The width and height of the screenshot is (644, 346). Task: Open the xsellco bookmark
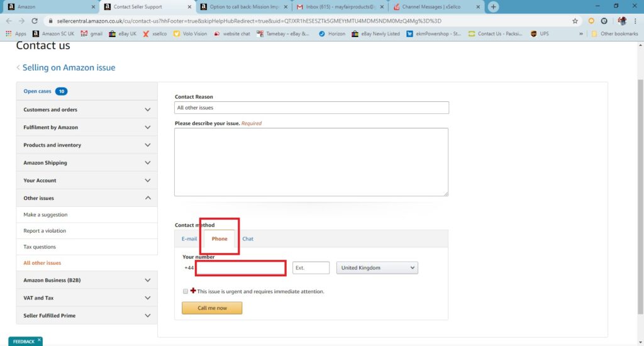tap(155, 34)
